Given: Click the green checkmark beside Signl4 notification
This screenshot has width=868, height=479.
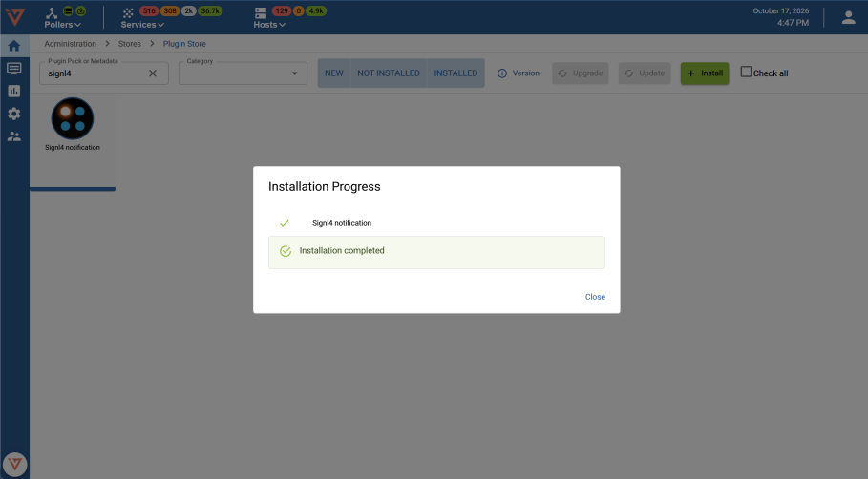Looking at the screenshot, I should pos(285,223).
